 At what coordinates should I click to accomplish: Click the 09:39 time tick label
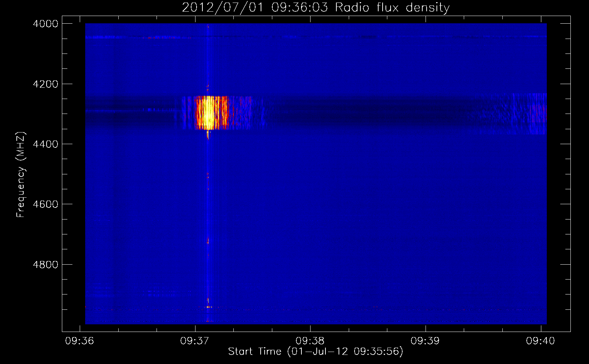tap(425, 341)
